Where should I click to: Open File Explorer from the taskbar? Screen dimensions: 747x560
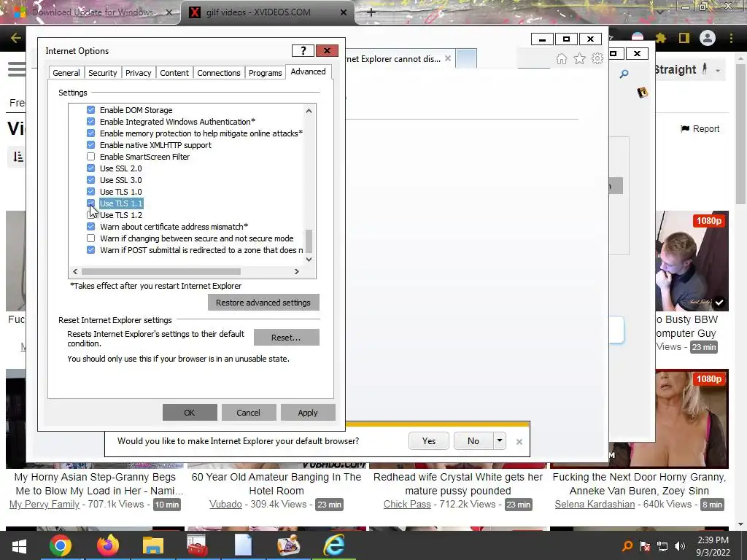tap(153, 545)
